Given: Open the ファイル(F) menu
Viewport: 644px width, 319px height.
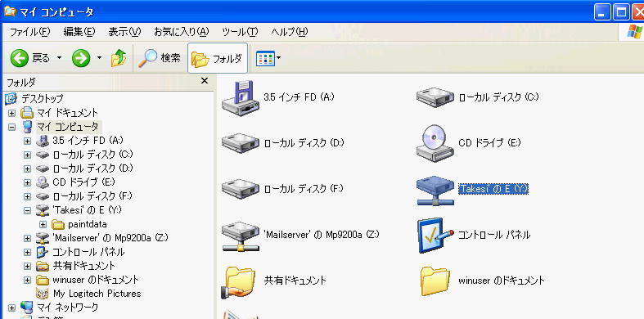Looking at the screenshot, I should pyautogui.click(x=29, y=32).
